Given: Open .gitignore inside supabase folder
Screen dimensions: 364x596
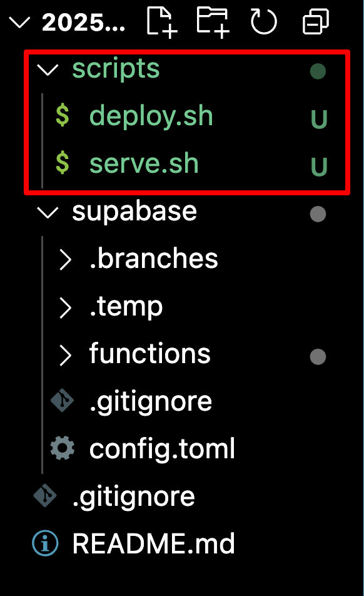Looking at the screenshot, I should tap(150, 402).
